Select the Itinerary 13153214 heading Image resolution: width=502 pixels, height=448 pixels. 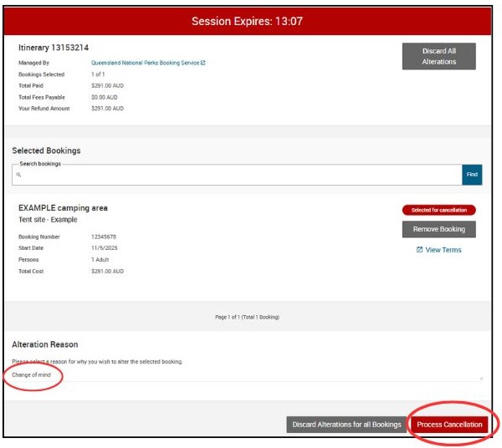[x=54, y=48]
